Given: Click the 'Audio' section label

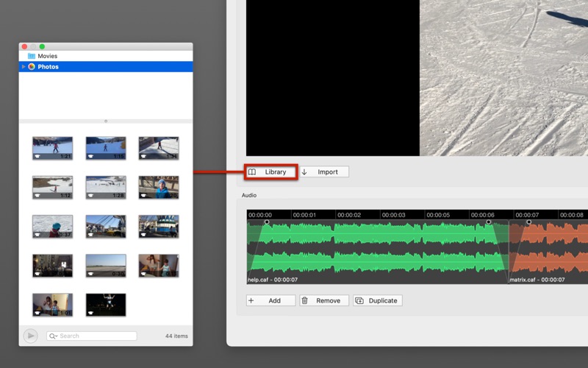Looking at the screenshot, I should [x=249, y=195].
